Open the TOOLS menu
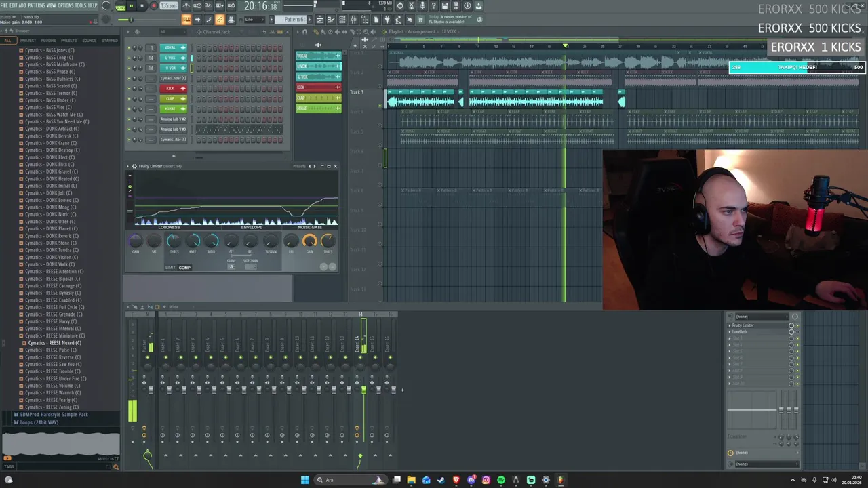This screenshot has height=488, width=868. [80, 6]
